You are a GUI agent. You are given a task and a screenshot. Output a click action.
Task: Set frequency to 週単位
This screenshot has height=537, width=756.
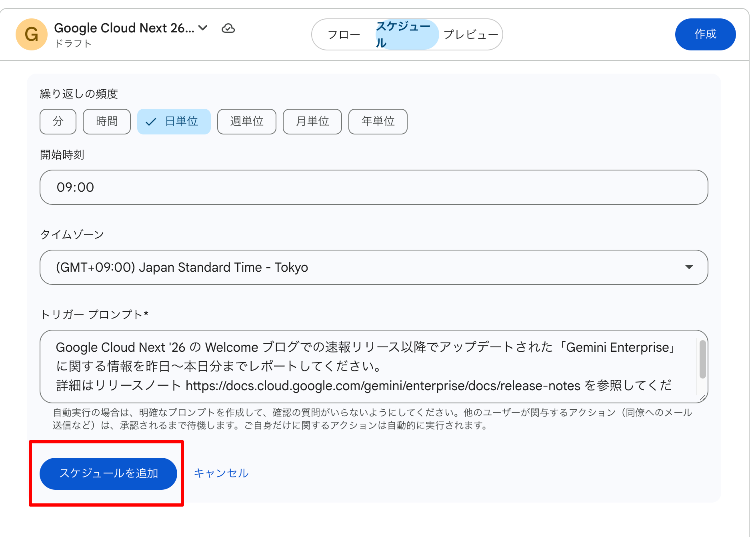pos(246,121)
